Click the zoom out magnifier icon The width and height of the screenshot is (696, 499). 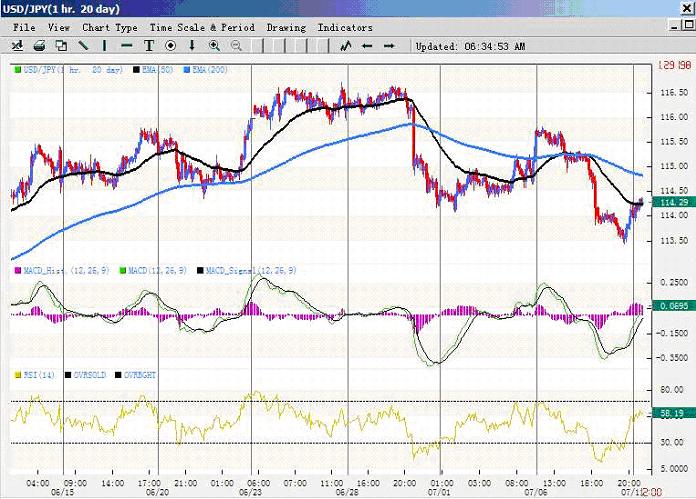pyautogui.click(x=236, y=46)
